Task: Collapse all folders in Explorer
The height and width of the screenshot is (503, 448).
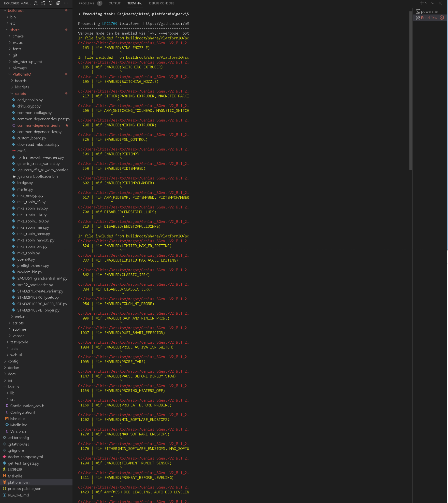Action: (x=58, y=3)
